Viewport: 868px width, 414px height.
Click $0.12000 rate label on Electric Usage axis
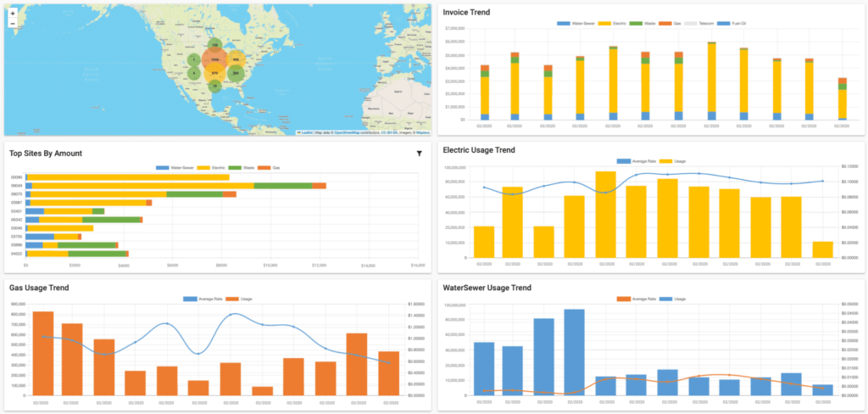click(x=849, y=166)
